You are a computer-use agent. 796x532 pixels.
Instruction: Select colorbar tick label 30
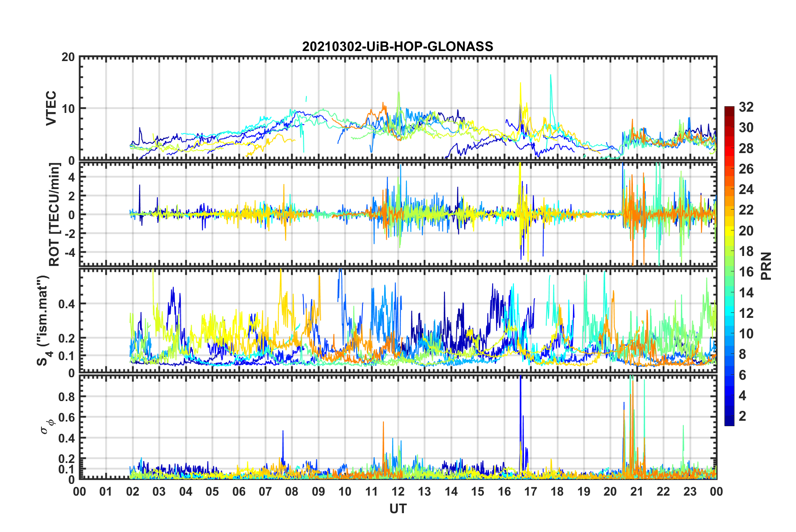point(746,128)
